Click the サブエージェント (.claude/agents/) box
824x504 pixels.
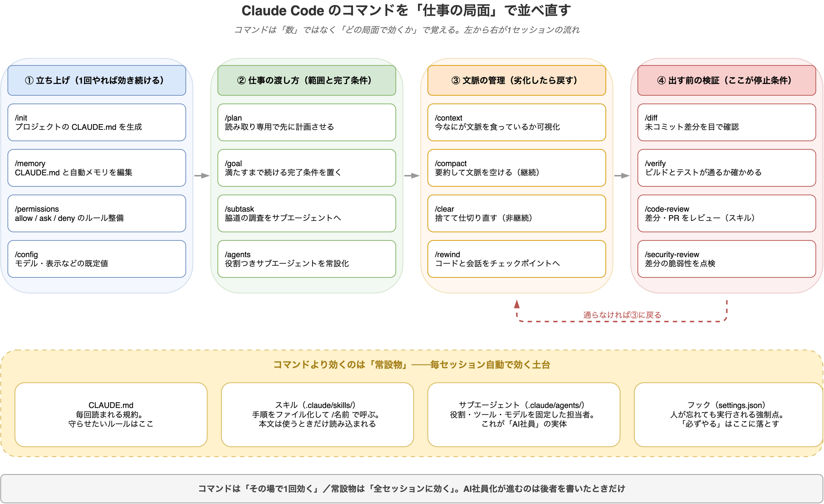pos(524,415)
